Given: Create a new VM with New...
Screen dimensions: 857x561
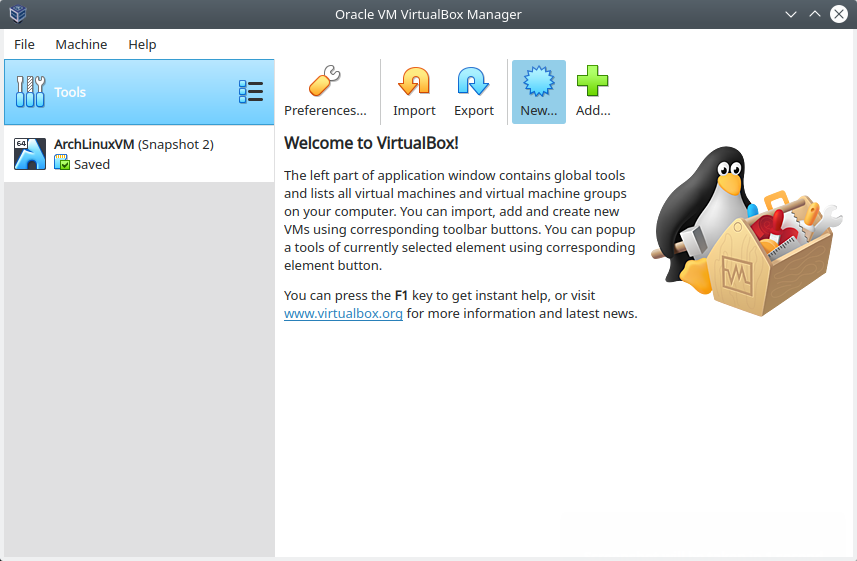Looking at the screenshot, I should (x=538, y=92).
